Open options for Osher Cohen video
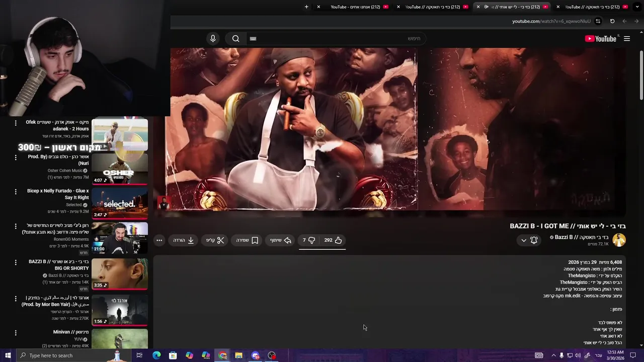The image size is (644, 362). pyautogui.click(x=16, y=157)
